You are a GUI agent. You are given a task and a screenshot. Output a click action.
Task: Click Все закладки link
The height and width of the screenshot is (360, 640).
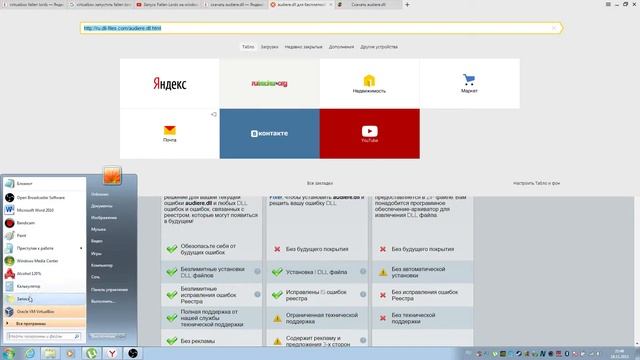tap(320, 183)
